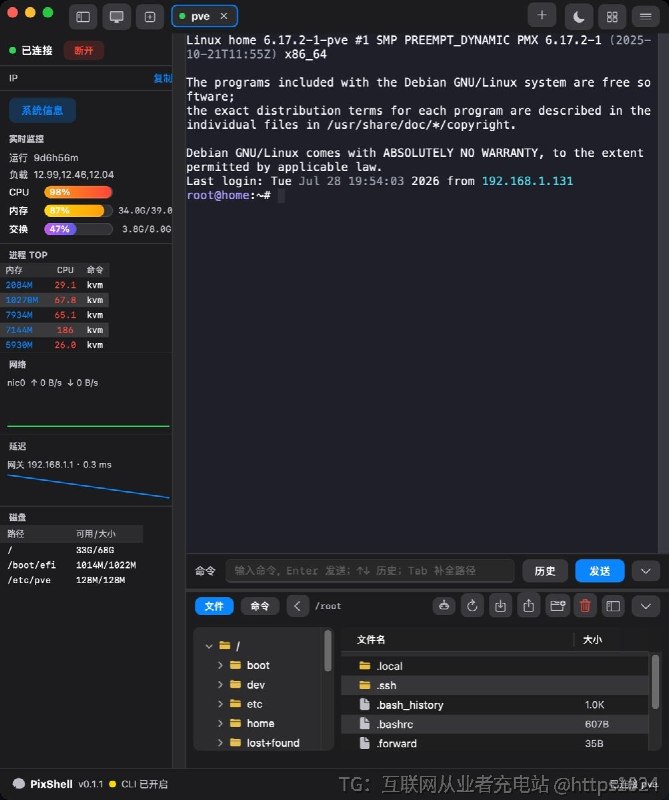Select the /etc/pve disk row

pyautogui.click(x=73, y=580)
